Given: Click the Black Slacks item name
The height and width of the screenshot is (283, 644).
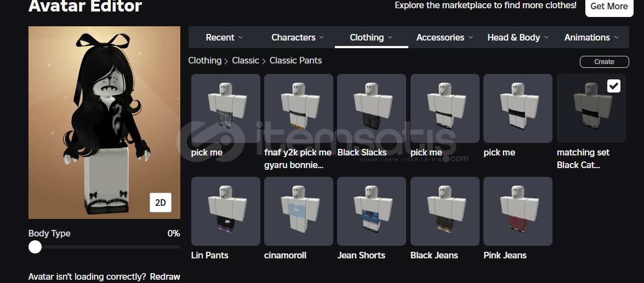Looking at the screenshot, I should coord(362,153).
